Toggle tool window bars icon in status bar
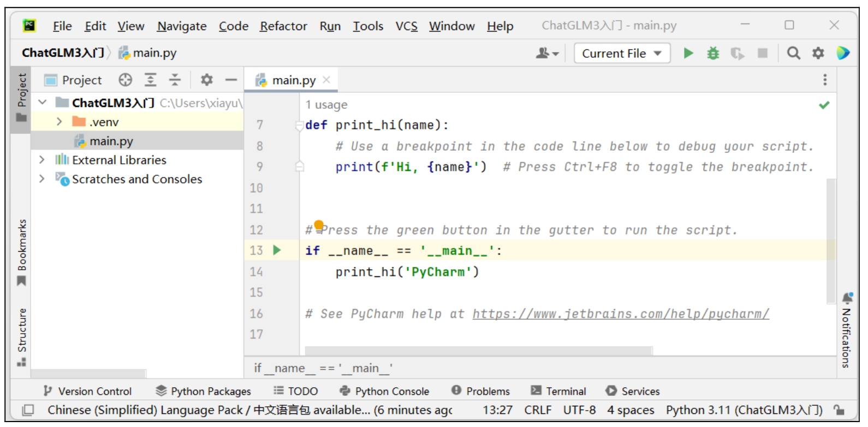This screenshot has width=868, height=427. coord(27,410)
